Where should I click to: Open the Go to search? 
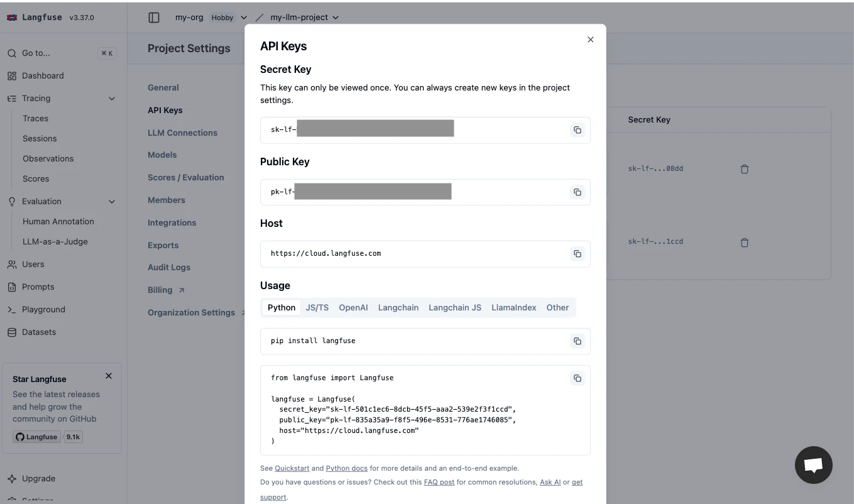point(61,53)
